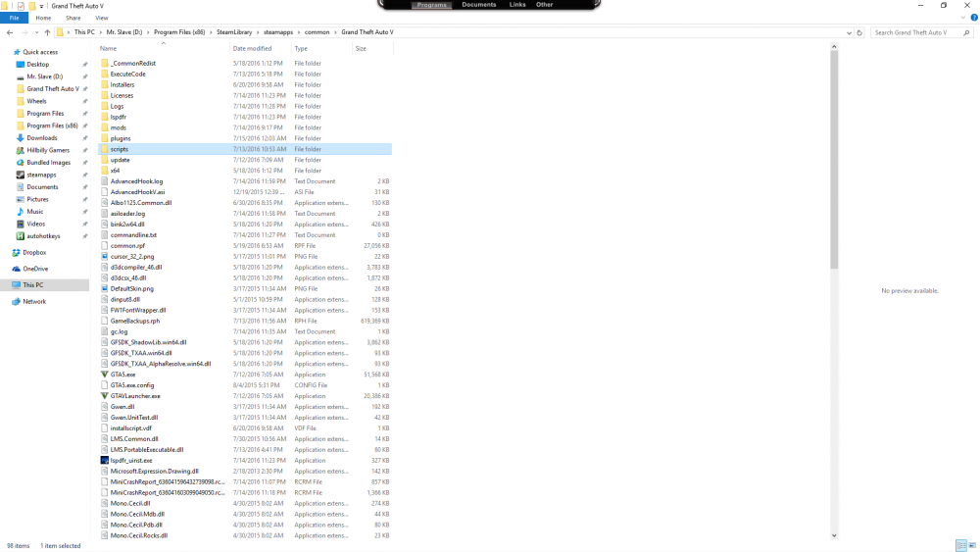Click the Other tab in top toolbar

click(x=544, y=4)
